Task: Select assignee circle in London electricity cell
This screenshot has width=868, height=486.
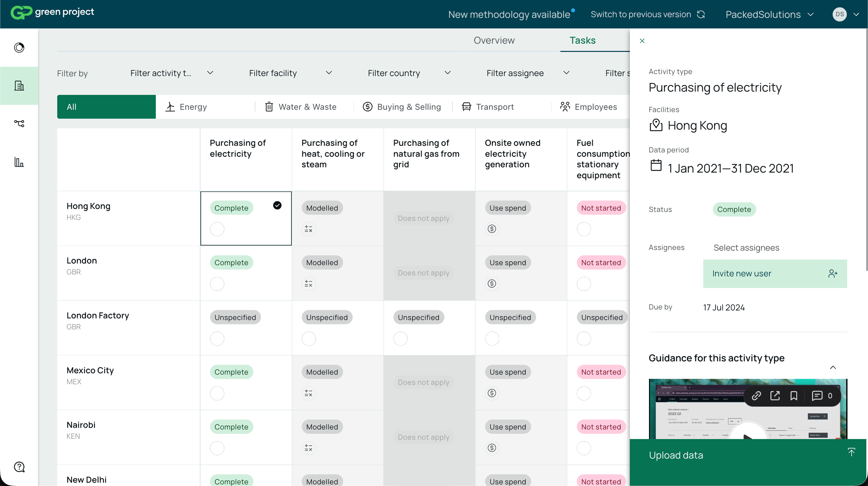Action: point(217,284)
